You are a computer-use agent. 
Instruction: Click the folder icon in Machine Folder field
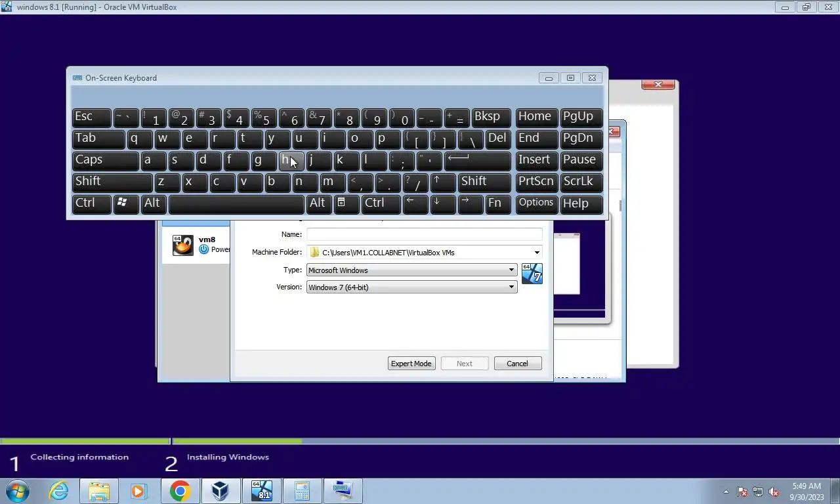click(314, 253)
